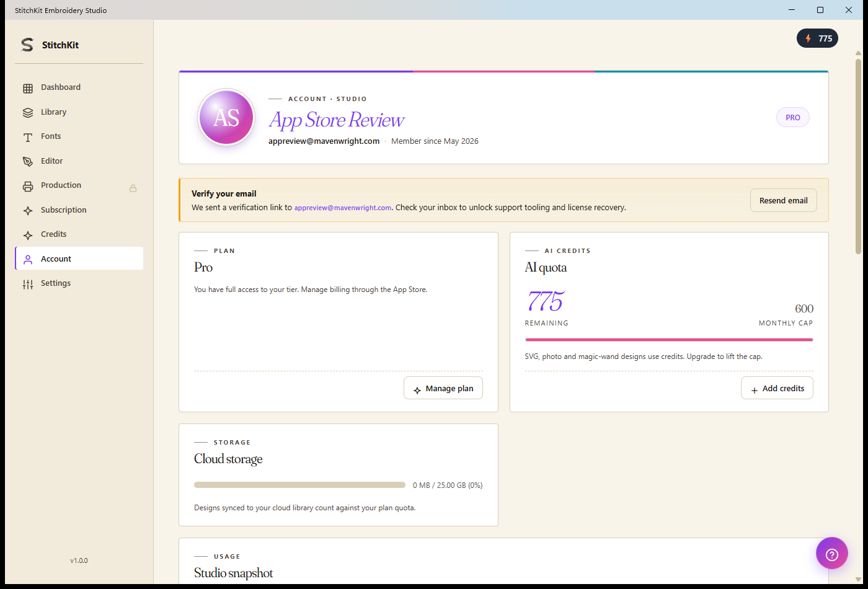Viewport: 868px width, 589px height.
Task: Click the Account person icon
Action: (28, 260)
